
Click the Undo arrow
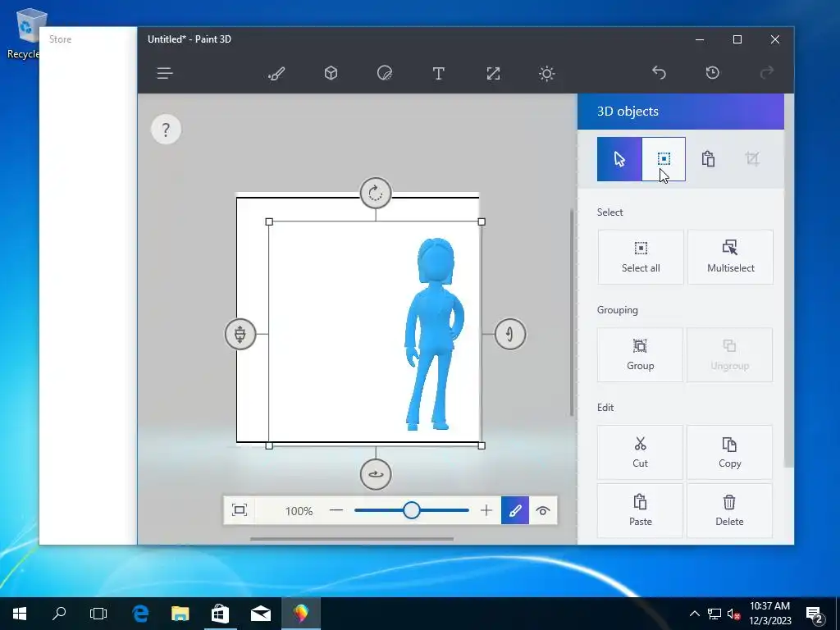(x=659, y=72)
